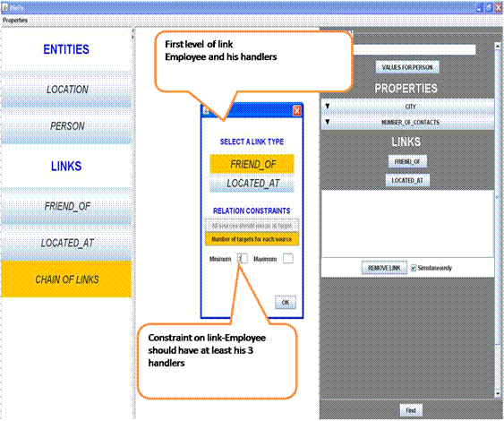Choose All sources should merge constraint

point(252,226)
